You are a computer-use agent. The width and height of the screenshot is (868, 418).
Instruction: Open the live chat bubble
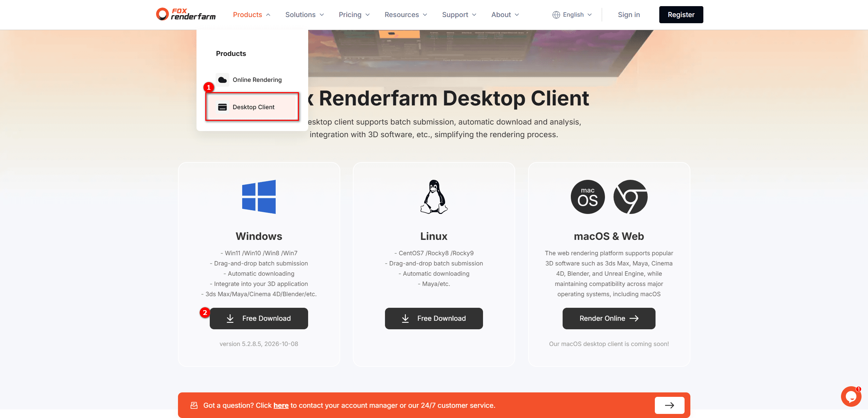click(851, 397)
